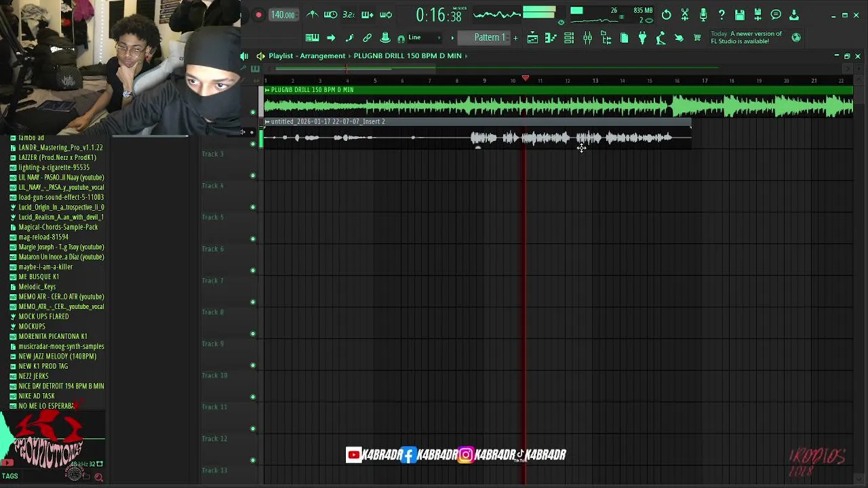Image resolution: width=868 pixels, height=488 pixels.
Task: Open the untitled Insert 2 clip menu arrow
Action: pos(267,121)
